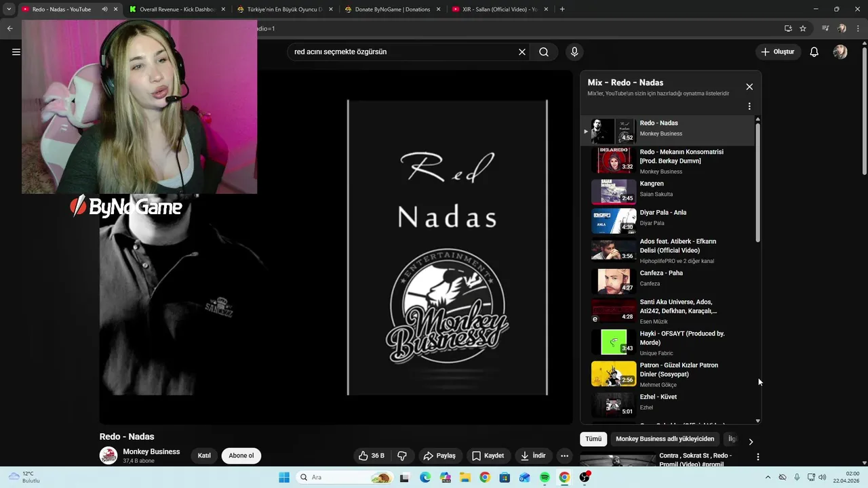This screenshot has height=488, width=868.
Task: Show next filter chips with the arrow
Action: (x=751, y=442)
